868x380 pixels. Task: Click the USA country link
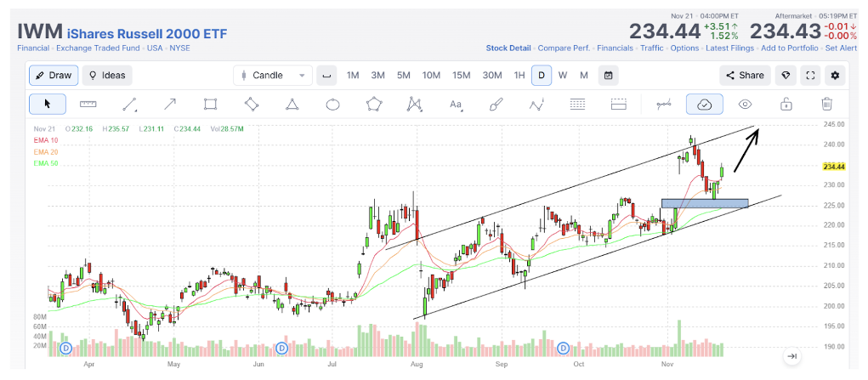(155, 48)
